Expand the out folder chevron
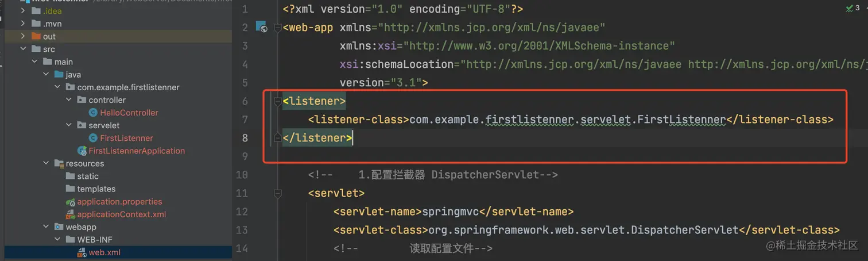This screenshot has width=868, height=261. [x=23, y=36]
